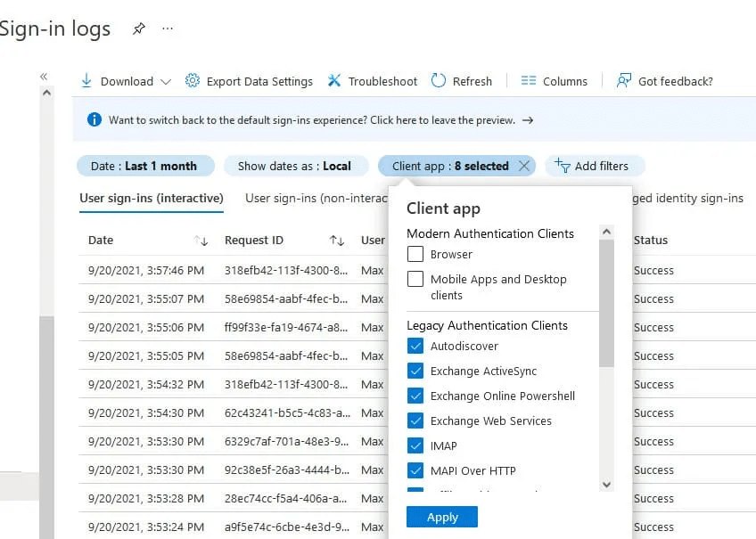Pin the Sign-in logs page
The image size is (756, 539).
click(x=138, y=29)
